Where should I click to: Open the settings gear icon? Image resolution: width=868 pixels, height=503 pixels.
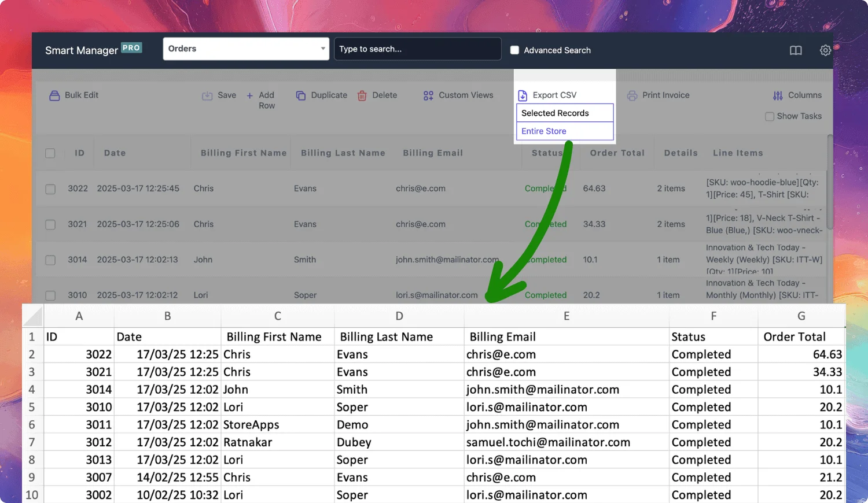[x=826, y=50]
